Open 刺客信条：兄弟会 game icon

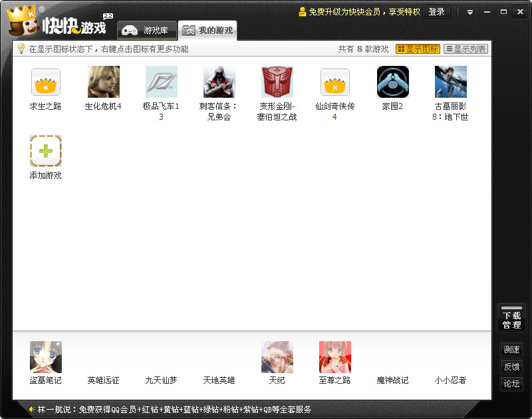[219, 82]
